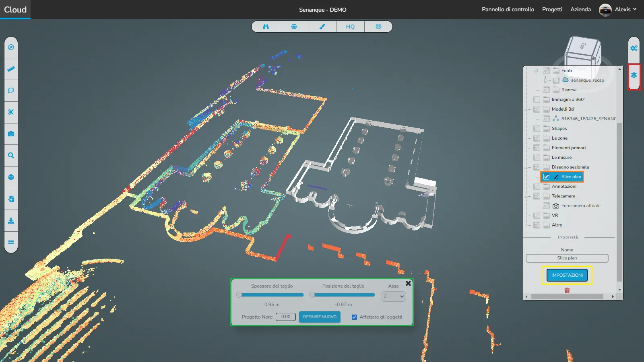The width and height of the screenshot is (644, 362).
Task: Close the slice settings dialog
Action: [x=408, y=283]
